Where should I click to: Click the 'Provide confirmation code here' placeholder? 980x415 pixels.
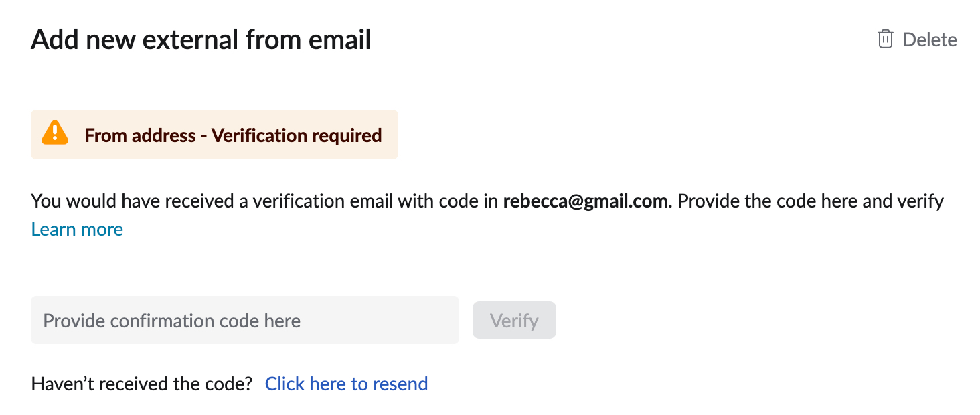[x=171, y=321]
